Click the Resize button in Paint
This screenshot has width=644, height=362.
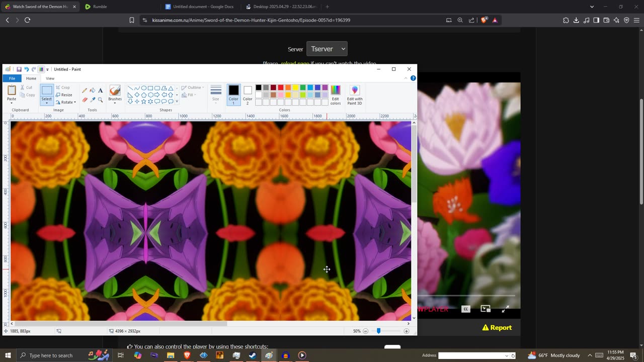point(64,95)
